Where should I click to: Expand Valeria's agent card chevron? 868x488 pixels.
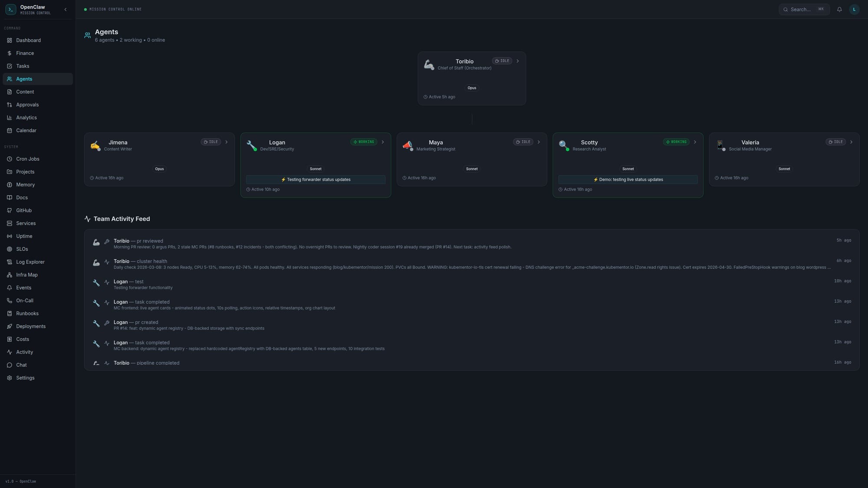(x=851, y=142)
